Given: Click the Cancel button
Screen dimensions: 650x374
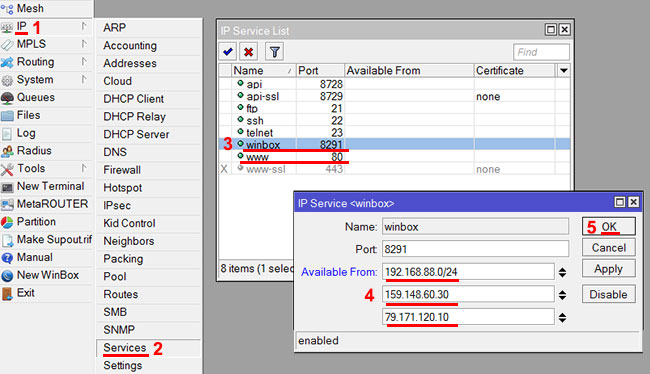Looking at the screenshot, I should click(x=609, y=248).
